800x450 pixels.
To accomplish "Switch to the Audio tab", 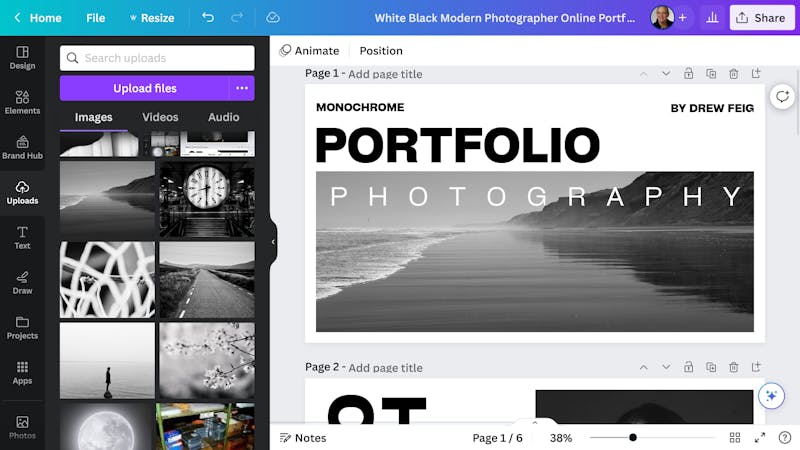I will 223,117.
